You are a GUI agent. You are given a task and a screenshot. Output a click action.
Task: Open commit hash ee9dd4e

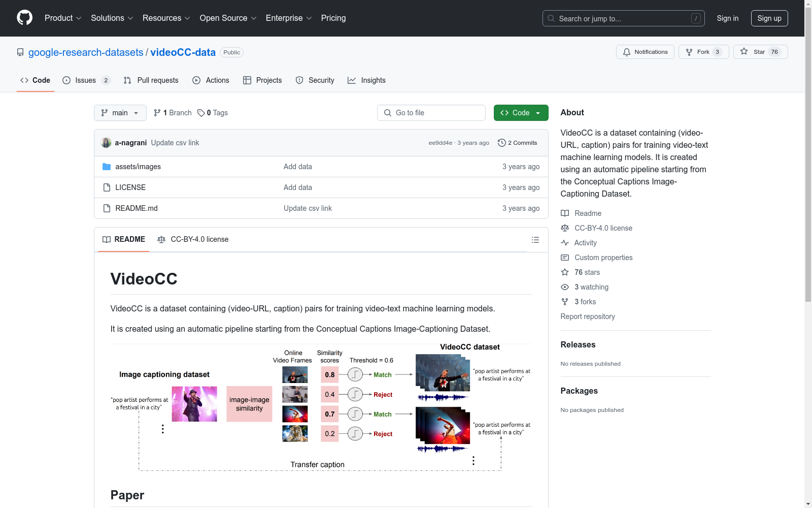pos(440,143)
